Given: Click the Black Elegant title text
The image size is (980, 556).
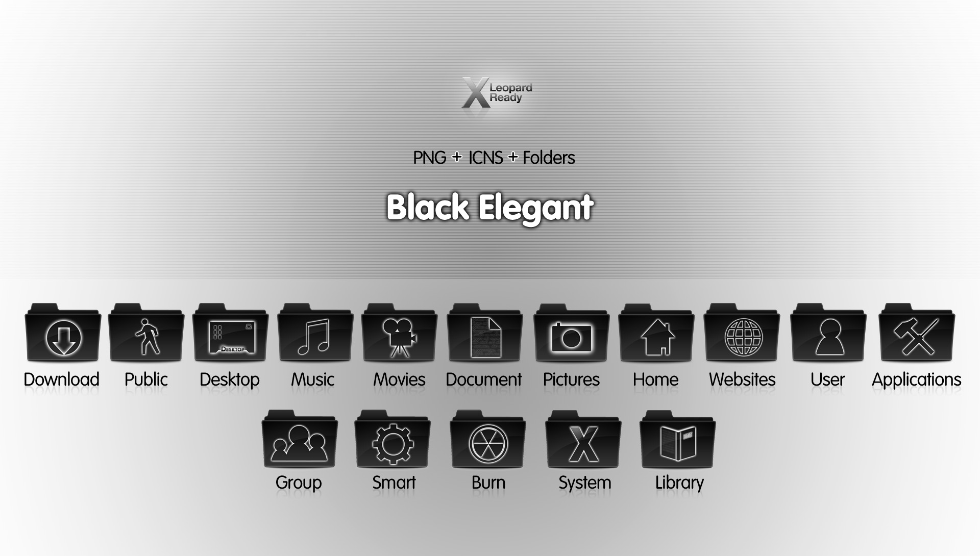Looking at the screenshot, I should (x=491, y=207).
